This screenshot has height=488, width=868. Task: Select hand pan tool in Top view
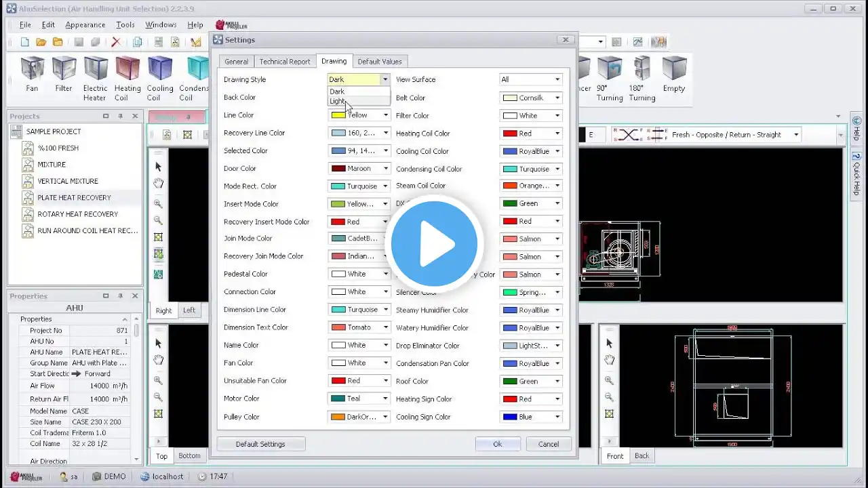[158, 360]
